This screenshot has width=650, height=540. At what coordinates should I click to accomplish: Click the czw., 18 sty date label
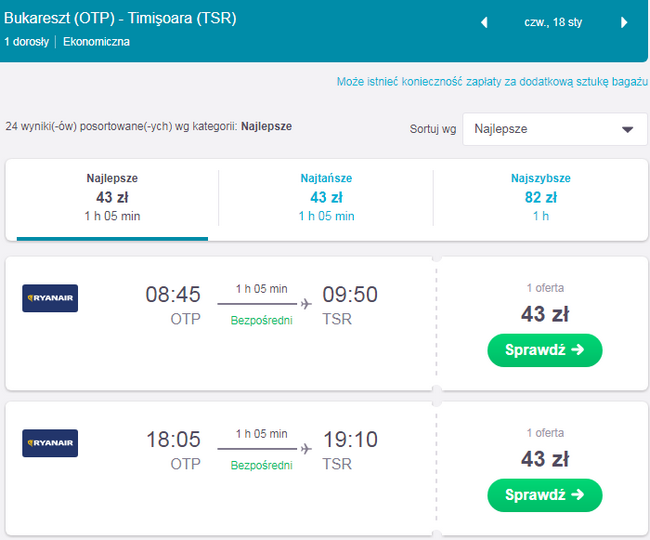pos(553,22)
